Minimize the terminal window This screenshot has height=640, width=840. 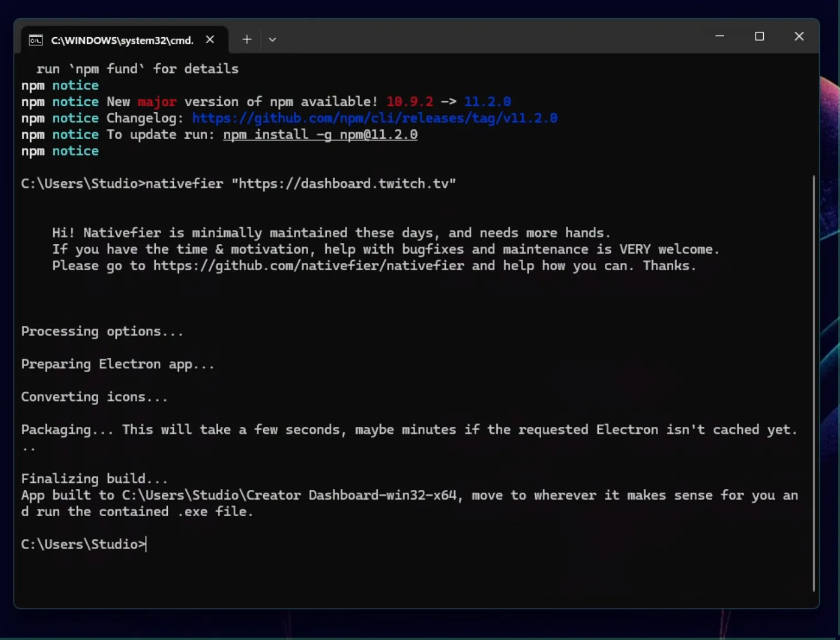pyautogui.click(x=720, y=36)
